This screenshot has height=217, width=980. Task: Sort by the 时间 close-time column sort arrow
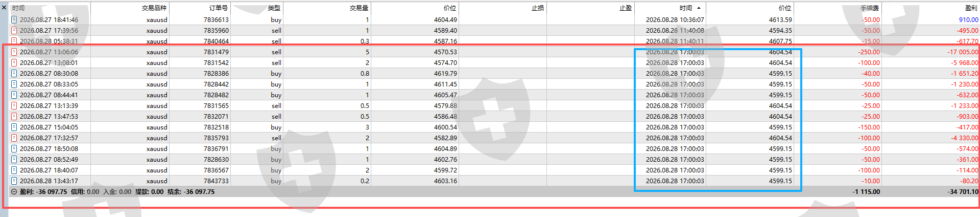tap(699, 8)
